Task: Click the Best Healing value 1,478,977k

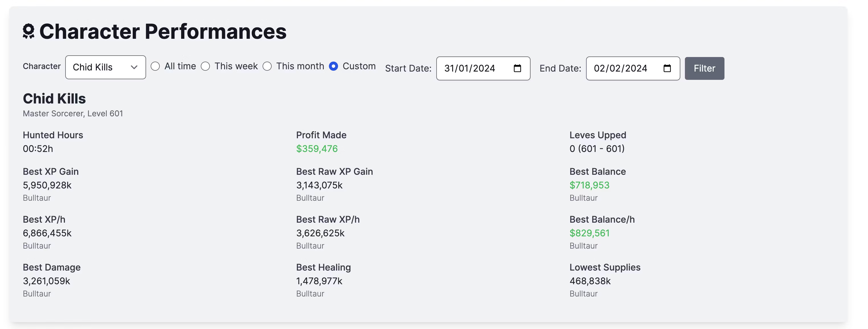Action: pos(319,281)
